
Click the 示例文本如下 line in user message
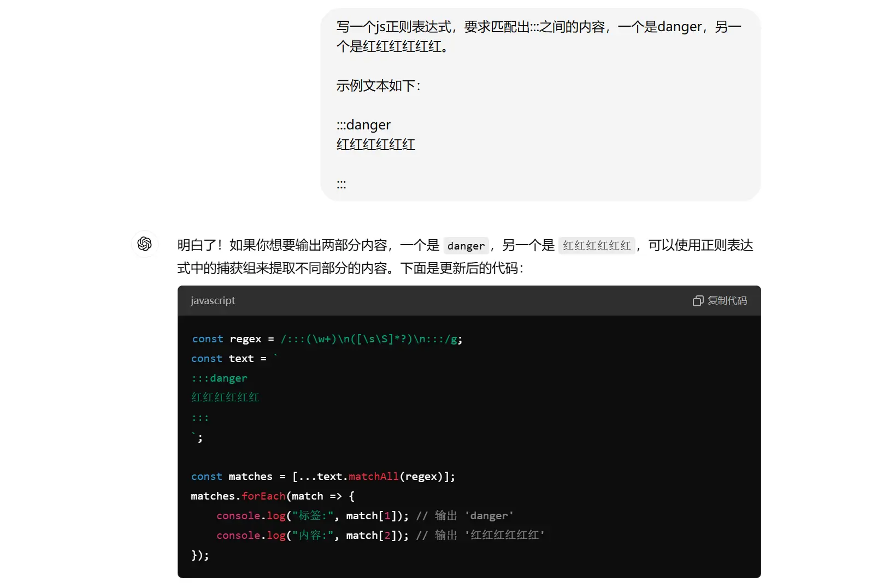378,86
